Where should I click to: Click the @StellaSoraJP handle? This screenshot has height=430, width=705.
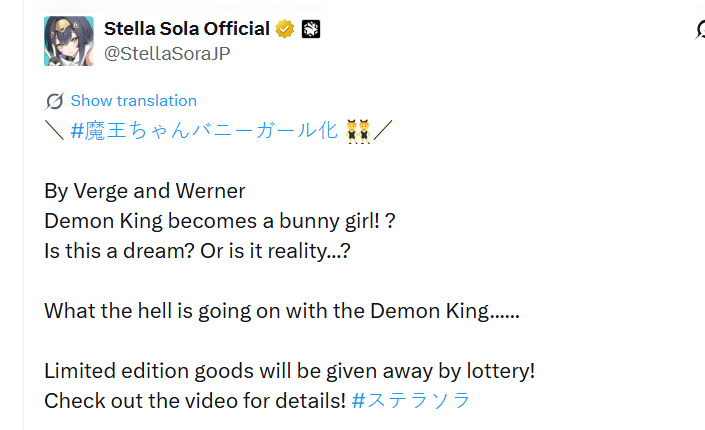(167, 54)
